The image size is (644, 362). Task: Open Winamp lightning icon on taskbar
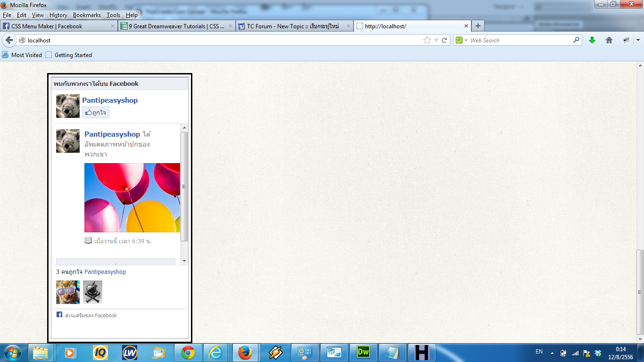(x=275, y=353)
